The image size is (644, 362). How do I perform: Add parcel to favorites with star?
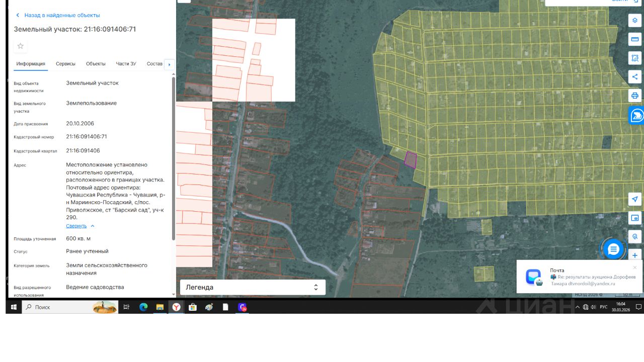point(21,46)
